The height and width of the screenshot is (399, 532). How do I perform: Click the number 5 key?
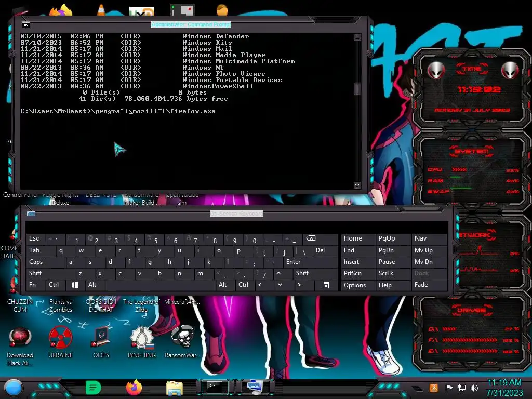(x=155, y=239)
